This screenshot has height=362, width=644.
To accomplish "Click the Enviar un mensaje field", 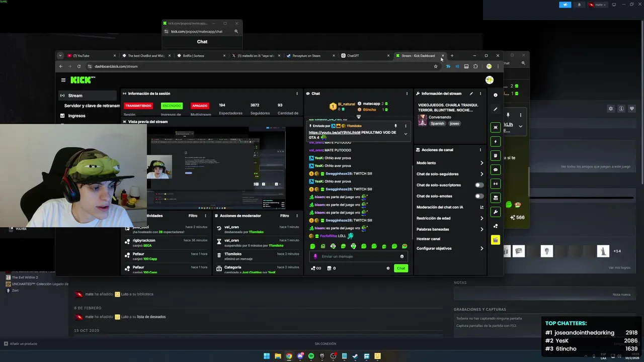I will [x=357, y=256].
